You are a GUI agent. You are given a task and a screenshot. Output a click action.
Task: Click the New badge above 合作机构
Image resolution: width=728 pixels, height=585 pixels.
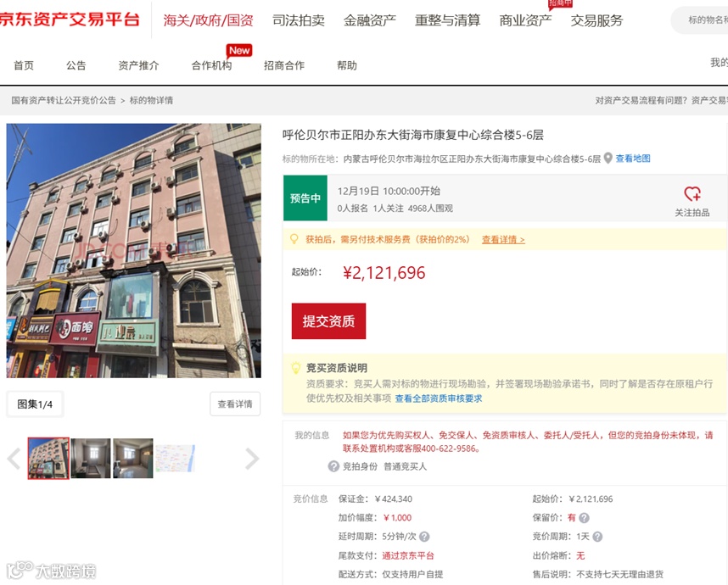239,51
